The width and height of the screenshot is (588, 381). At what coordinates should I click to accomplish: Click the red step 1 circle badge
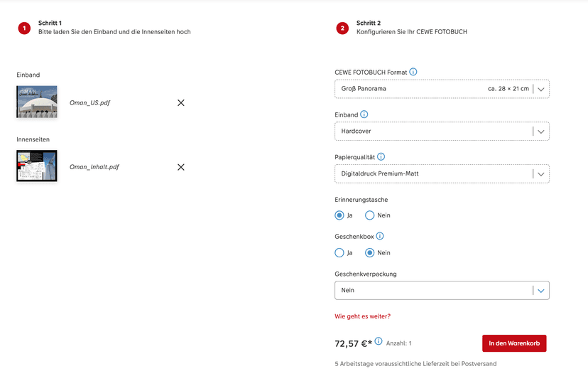point(24,28)
